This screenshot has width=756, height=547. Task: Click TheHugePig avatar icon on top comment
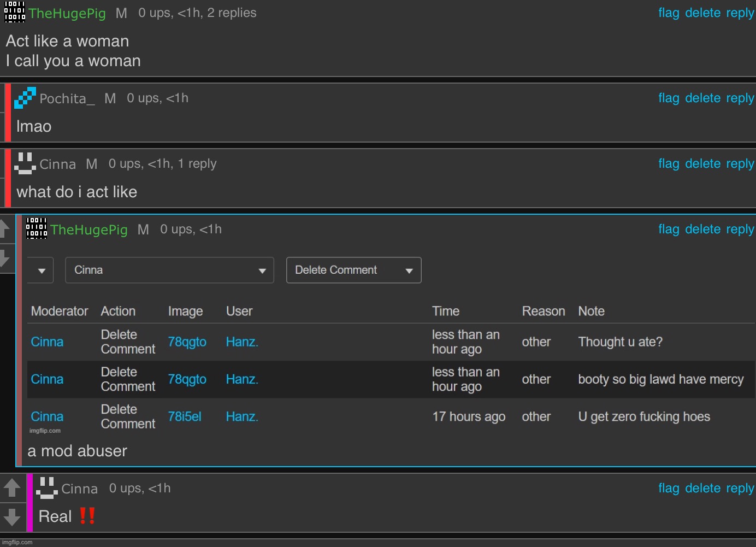pos(15,11)
